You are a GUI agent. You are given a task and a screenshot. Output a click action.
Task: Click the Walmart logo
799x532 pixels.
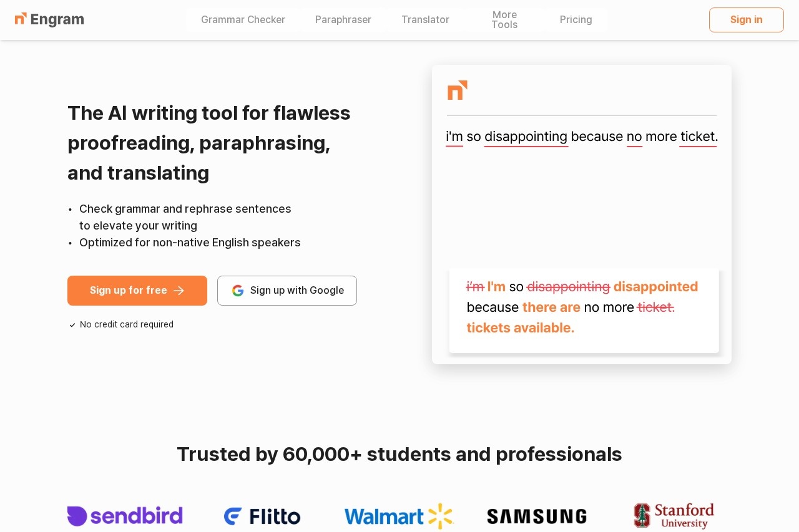coord(399,516)
